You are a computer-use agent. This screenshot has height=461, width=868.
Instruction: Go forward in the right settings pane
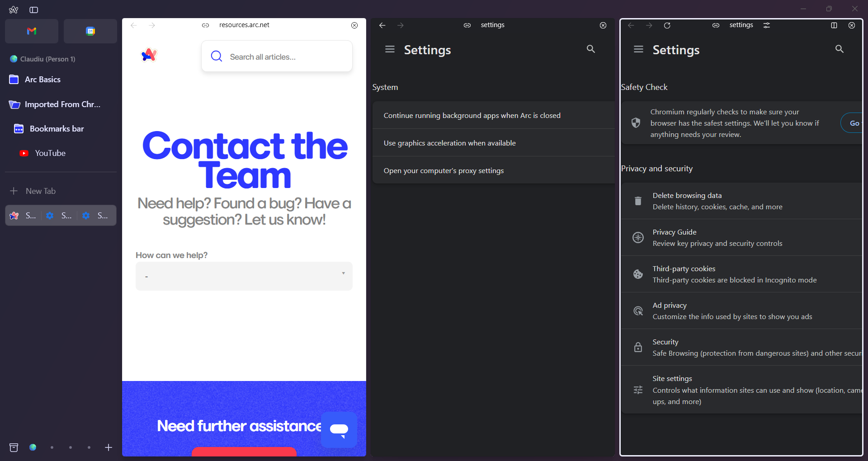[649, 25]
